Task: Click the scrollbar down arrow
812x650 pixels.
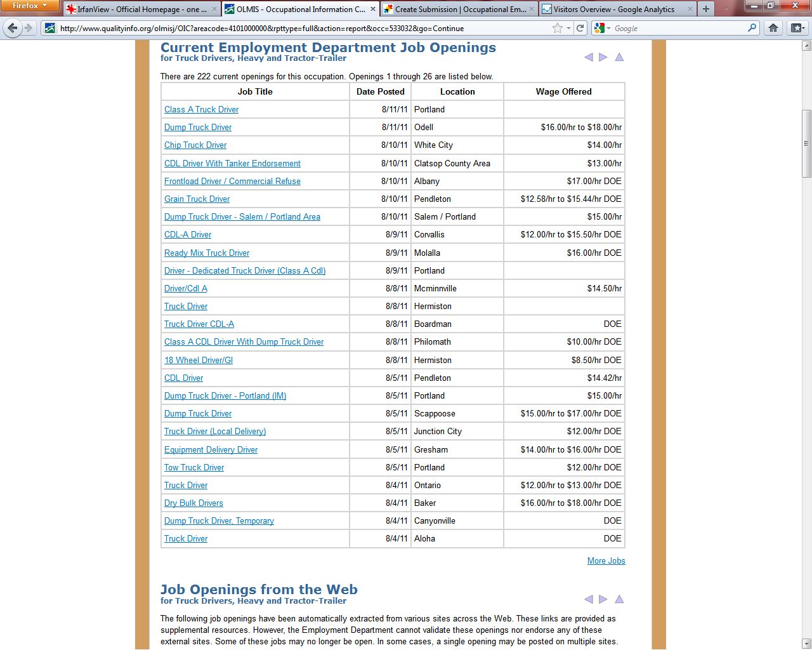Action: pos(806,644)
